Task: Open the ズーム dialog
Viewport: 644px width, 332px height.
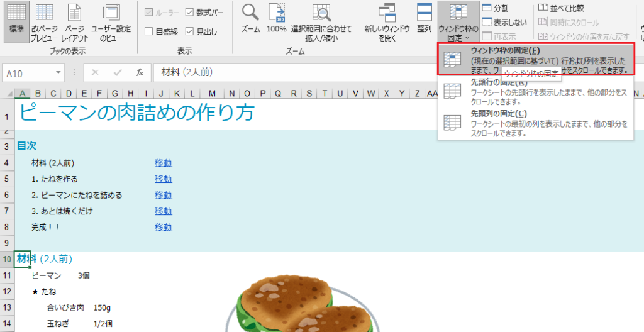Action: click(250, 18)
